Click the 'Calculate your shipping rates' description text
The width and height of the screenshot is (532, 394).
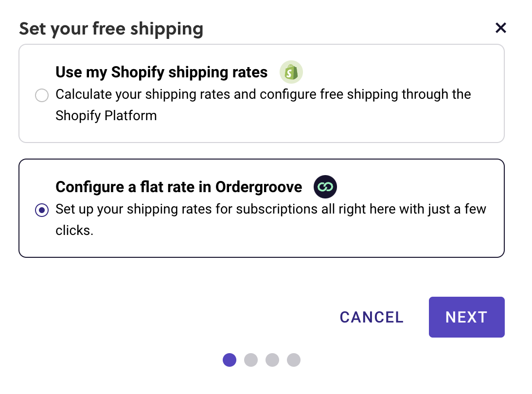coord(263,94)
